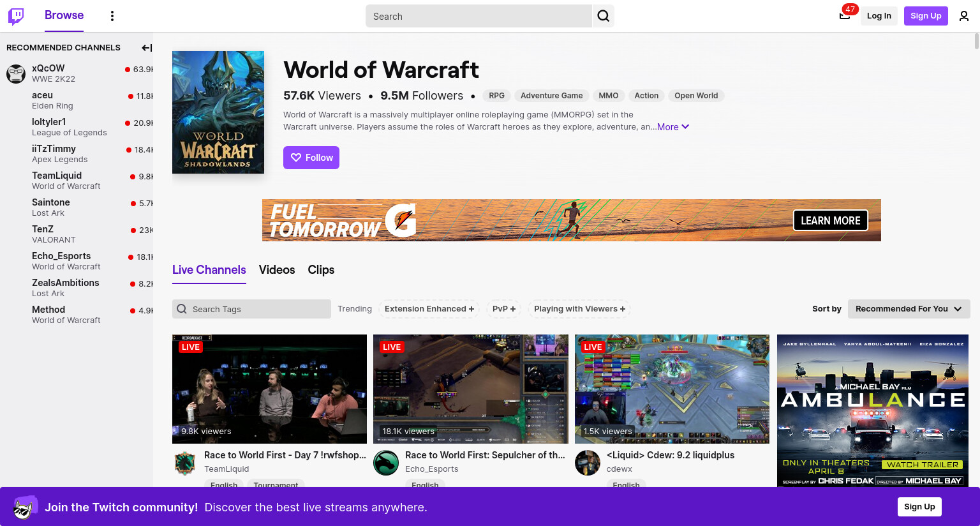Open loltyler1 channel in sidebar

pos(77,127)
